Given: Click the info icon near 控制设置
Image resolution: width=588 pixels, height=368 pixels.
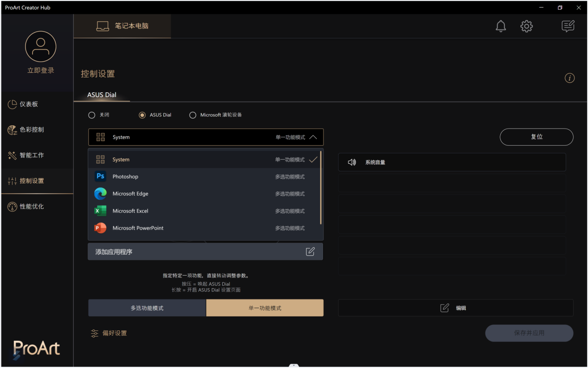Looking at the screenshot, I should (x=569, y=78).
